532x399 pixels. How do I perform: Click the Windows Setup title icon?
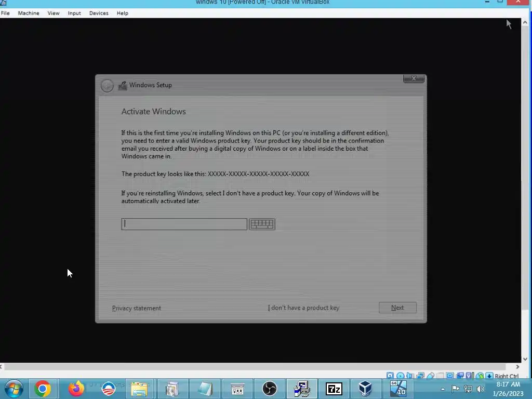[123, 86]
